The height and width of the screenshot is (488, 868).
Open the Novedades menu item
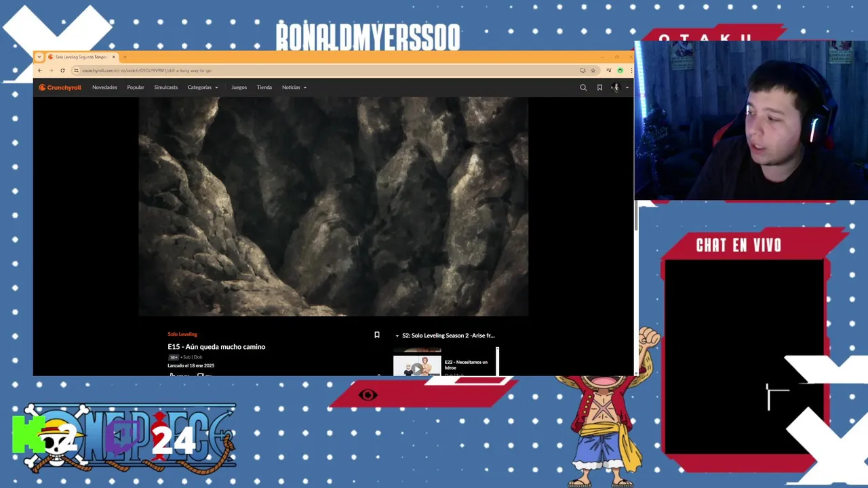(104, 87)
